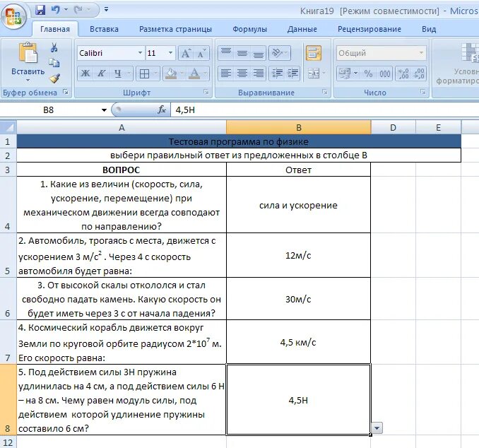Expand Число dialog launcher
This screenshot has width=479, height=448.
(422, 92)
